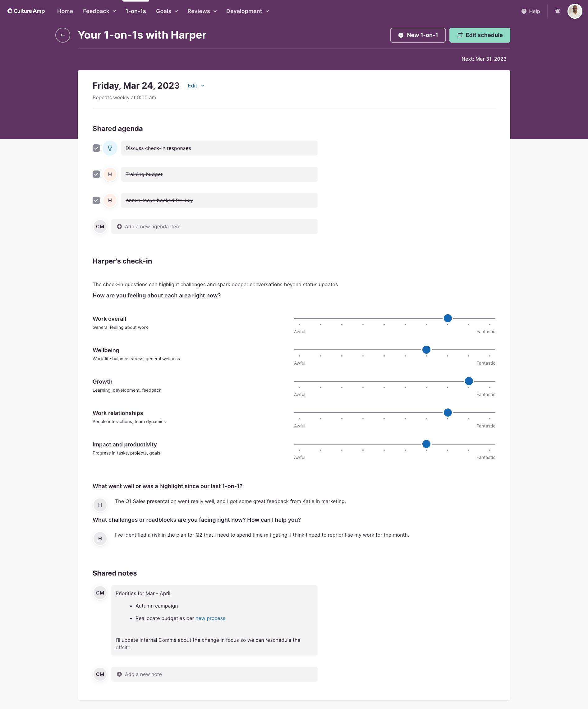The height and width of the screenshot is (709, 588).
Task: Click the plus icon in Add a new note
Action: 119,674
